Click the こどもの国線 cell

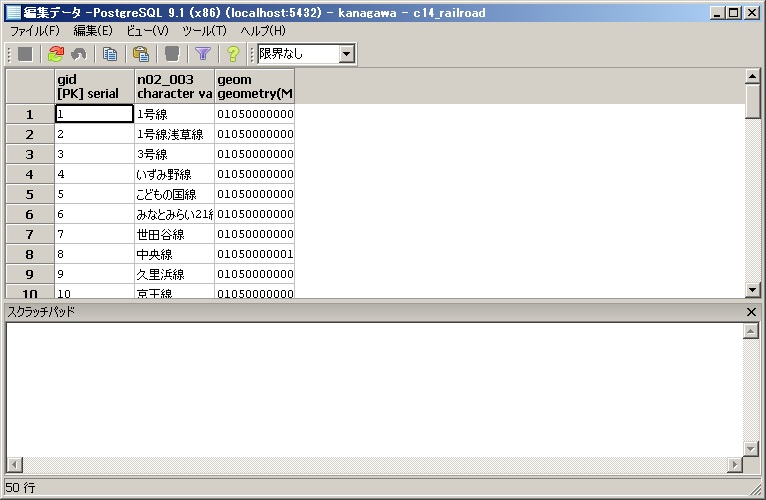pyautogui.click(x=174, y=194)
